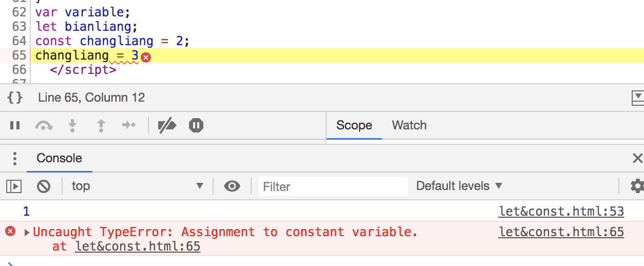This screenshot has width=644, height=266.
Task: Open let&const.html:53 source link
Action: [561, 211]
